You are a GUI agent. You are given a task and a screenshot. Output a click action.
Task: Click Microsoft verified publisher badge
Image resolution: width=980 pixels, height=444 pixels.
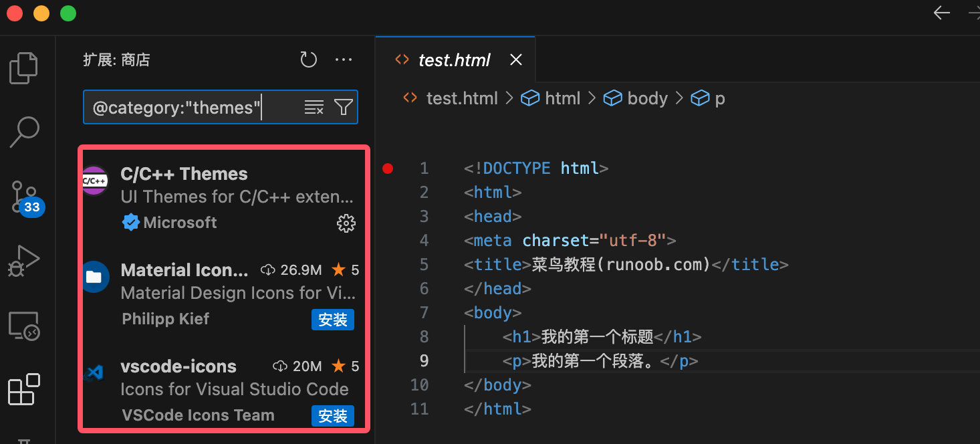click(131, 223)
